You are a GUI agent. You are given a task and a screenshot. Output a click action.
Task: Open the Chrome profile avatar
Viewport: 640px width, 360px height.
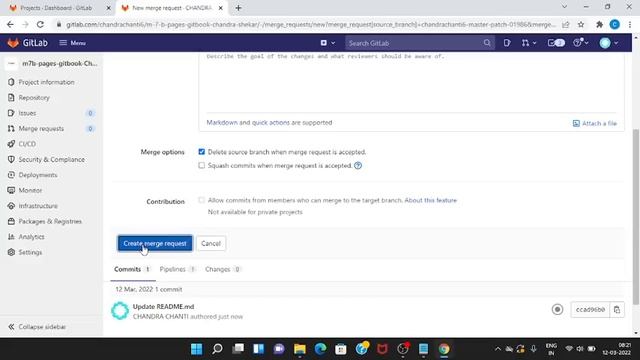(614, 24)
